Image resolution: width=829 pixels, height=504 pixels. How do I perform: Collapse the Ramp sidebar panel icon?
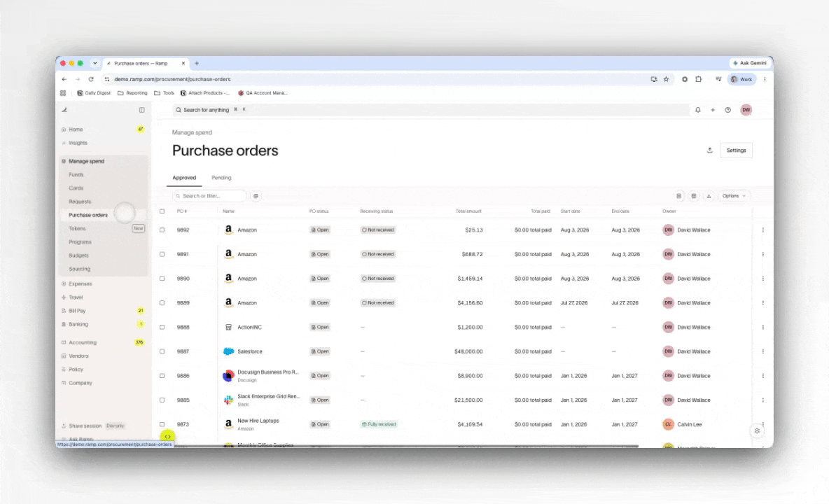(141, 110)
